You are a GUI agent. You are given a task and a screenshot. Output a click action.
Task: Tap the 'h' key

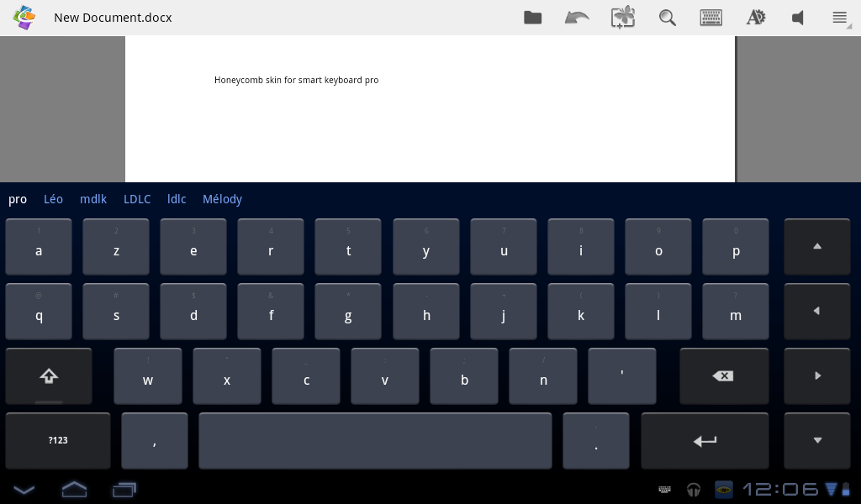point(426,312)
